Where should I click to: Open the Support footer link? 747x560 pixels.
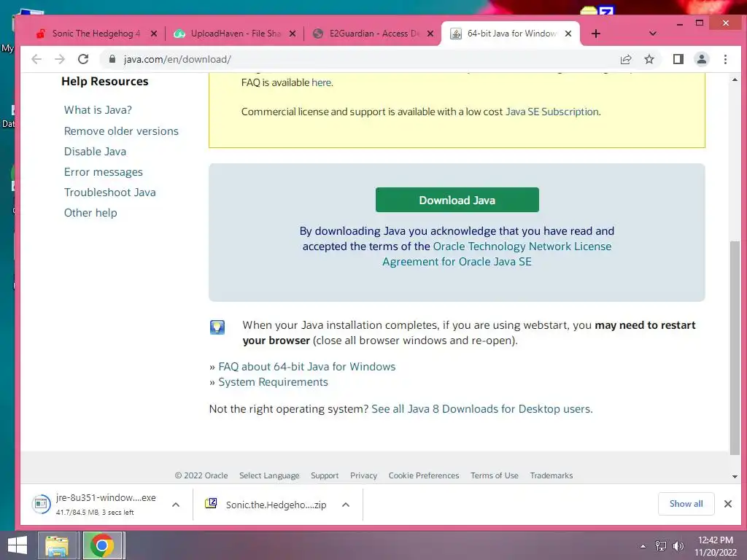click(x=325, y=475)
